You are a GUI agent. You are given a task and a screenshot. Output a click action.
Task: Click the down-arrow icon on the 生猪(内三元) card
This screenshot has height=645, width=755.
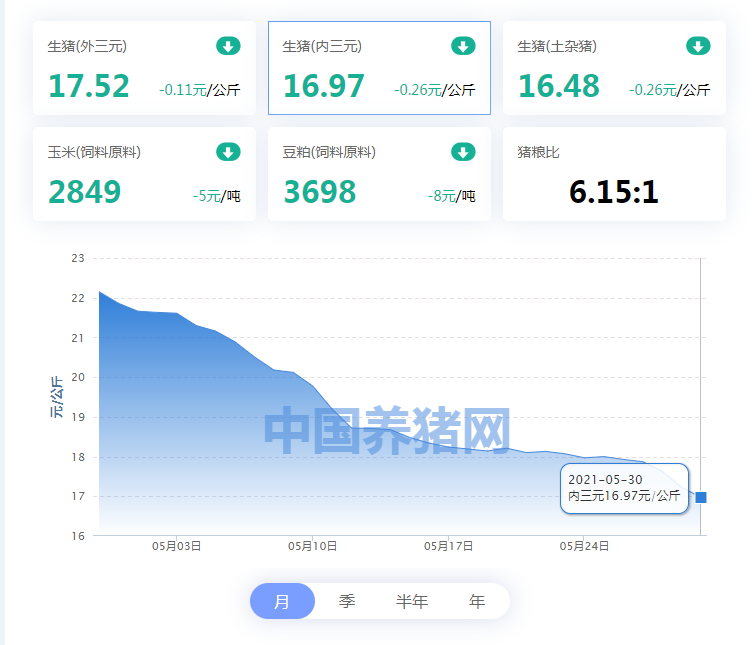coord(463,46)
